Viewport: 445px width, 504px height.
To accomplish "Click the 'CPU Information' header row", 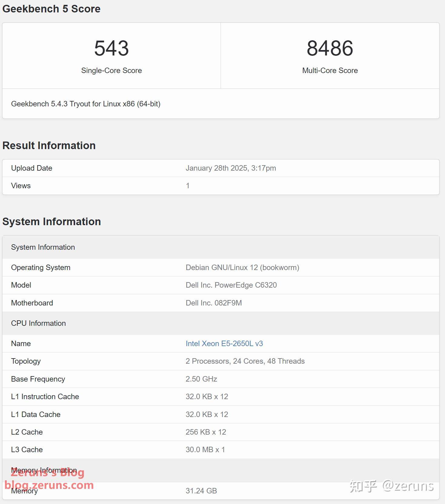I will (x=221, y=323).
